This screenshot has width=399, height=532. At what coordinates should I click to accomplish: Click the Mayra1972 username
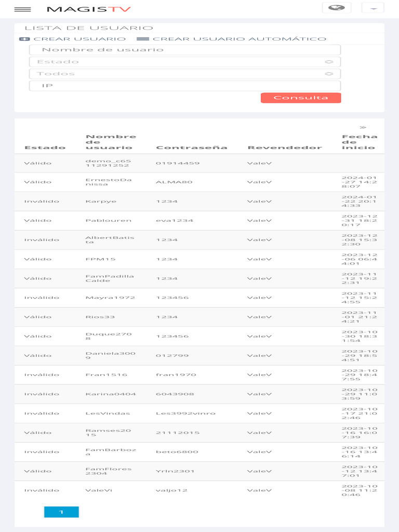110,298
